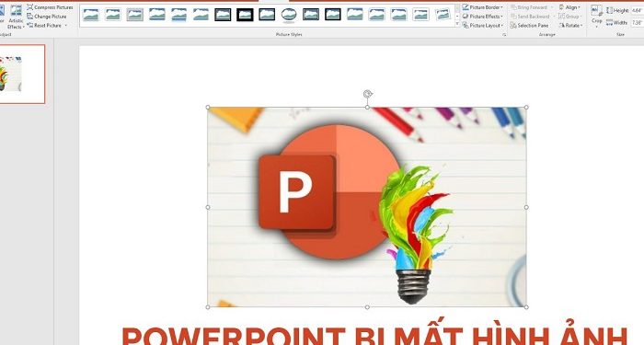
Task: Open Group dropdown
Action: 570,17
